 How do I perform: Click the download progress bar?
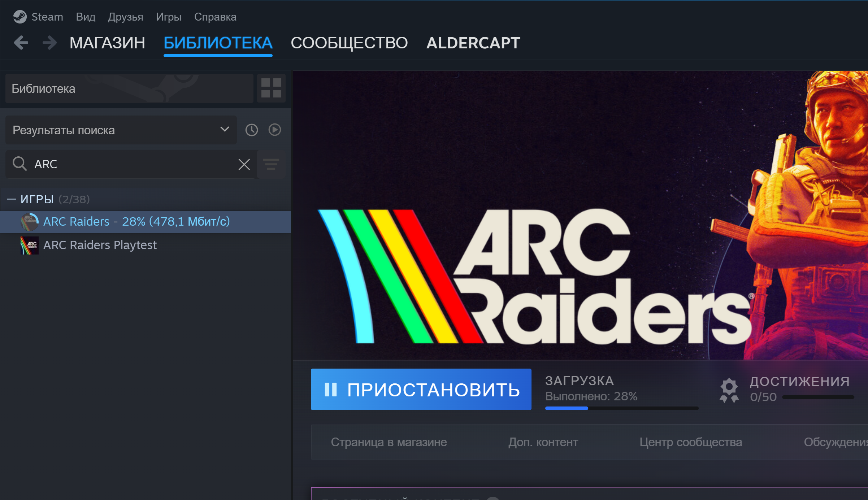pos(622,408)
